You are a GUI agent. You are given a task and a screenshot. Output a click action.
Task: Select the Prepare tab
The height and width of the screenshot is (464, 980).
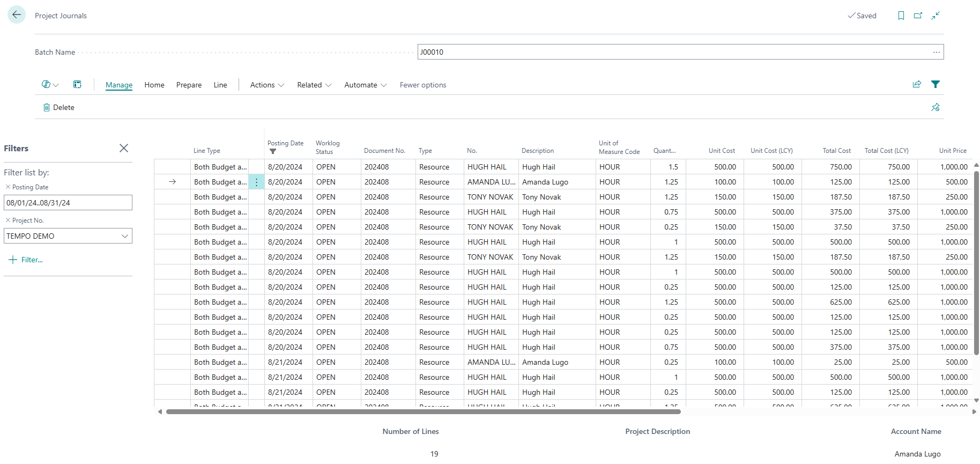[189, 85]
